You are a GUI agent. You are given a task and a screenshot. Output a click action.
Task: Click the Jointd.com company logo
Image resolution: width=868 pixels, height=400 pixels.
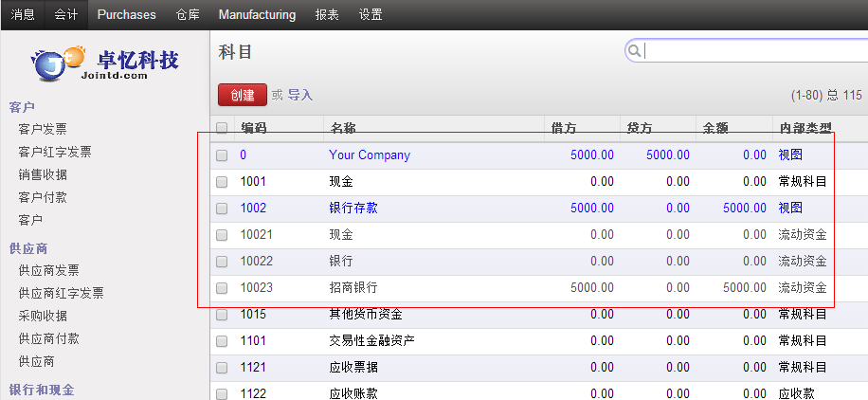[105, 64]
